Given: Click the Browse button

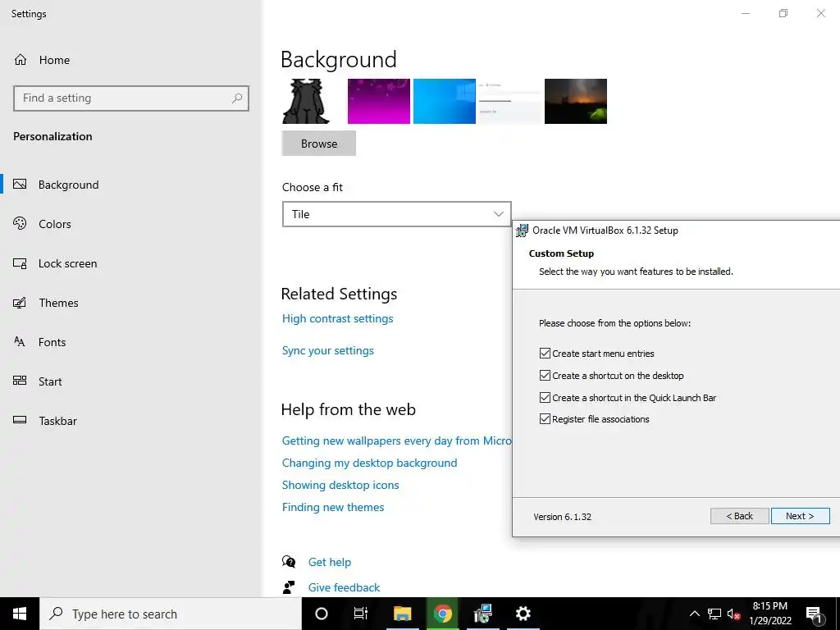Looking at the screenshot, I should pyautogui.click(x=319, y=144).
